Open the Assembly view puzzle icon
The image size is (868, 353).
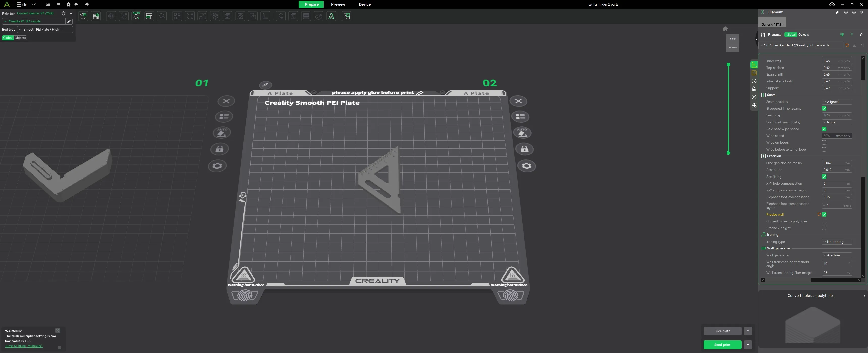point(346,16)
